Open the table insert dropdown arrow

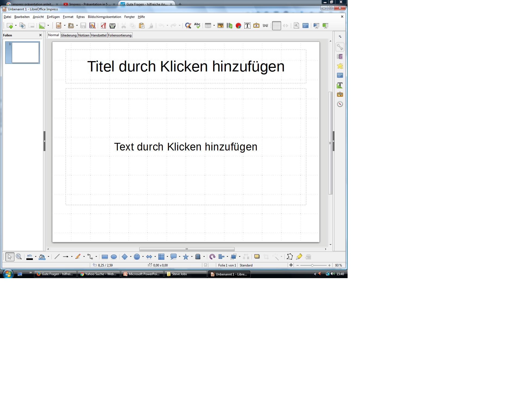click(x=214, y=26)
